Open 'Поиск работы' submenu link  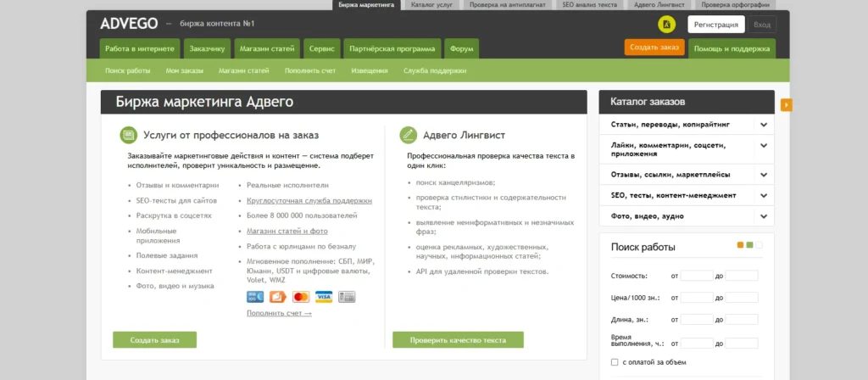tap(128, 71)
